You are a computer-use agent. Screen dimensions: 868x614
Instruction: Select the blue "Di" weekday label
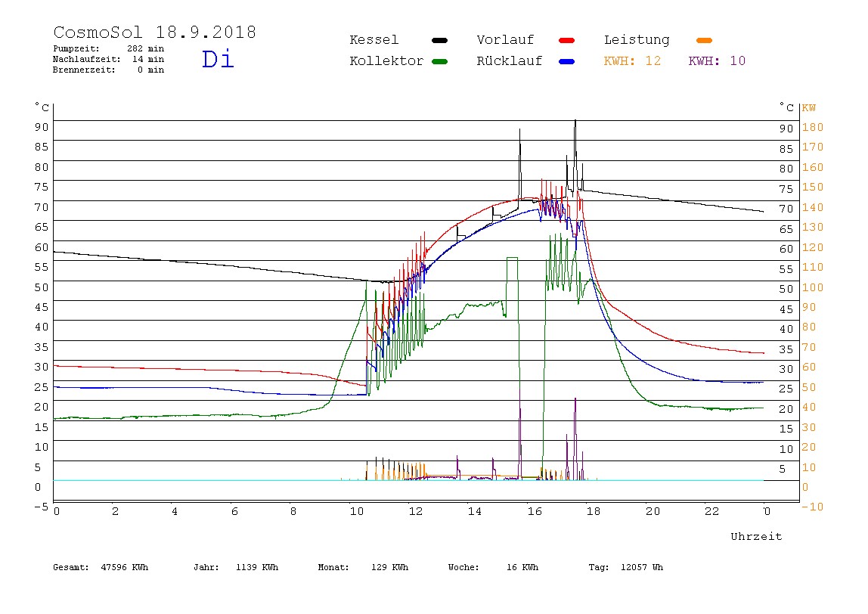(218, 59)
